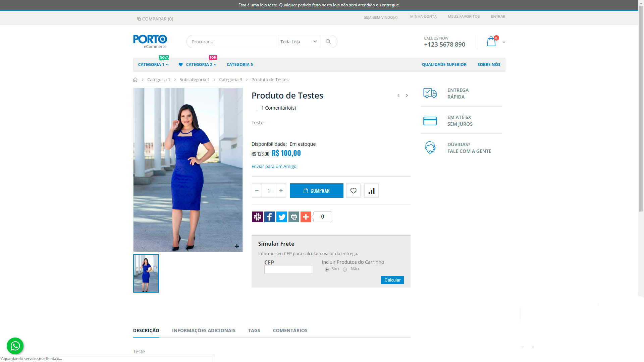Viewport: 644px width, 362px height.
Task: Expand cart dropdown chevron
Action: coord(504,42)
